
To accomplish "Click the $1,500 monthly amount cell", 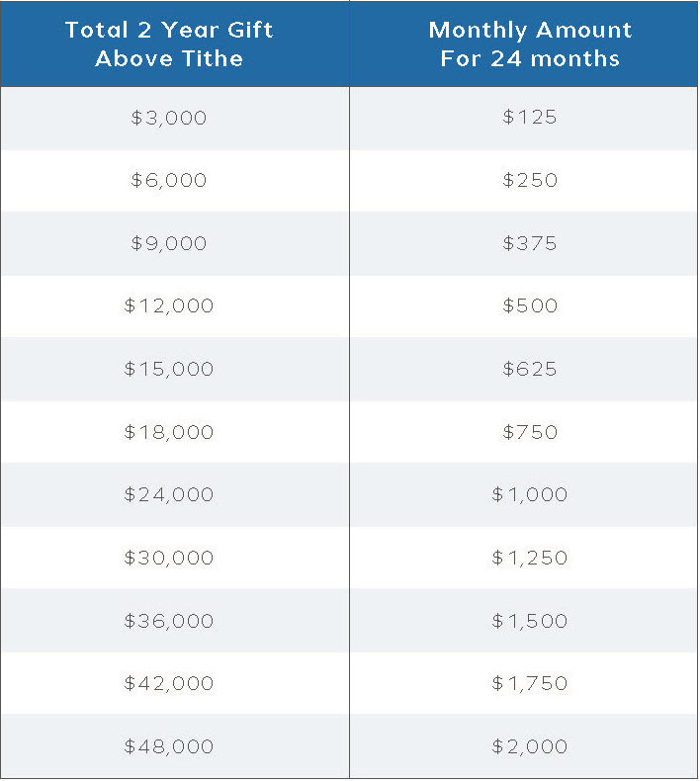I will 530,621.
